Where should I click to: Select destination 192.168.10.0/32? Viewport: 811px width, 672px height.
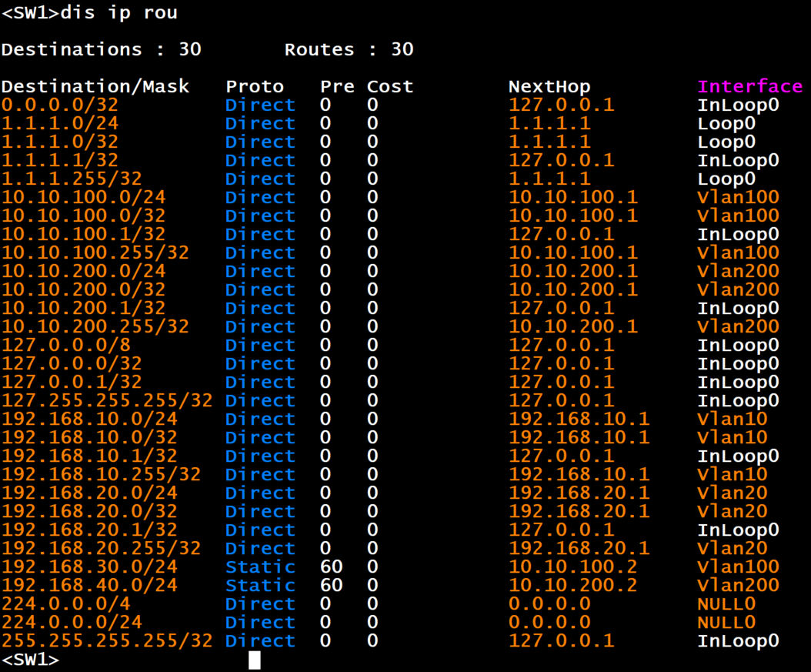point(89,438)
